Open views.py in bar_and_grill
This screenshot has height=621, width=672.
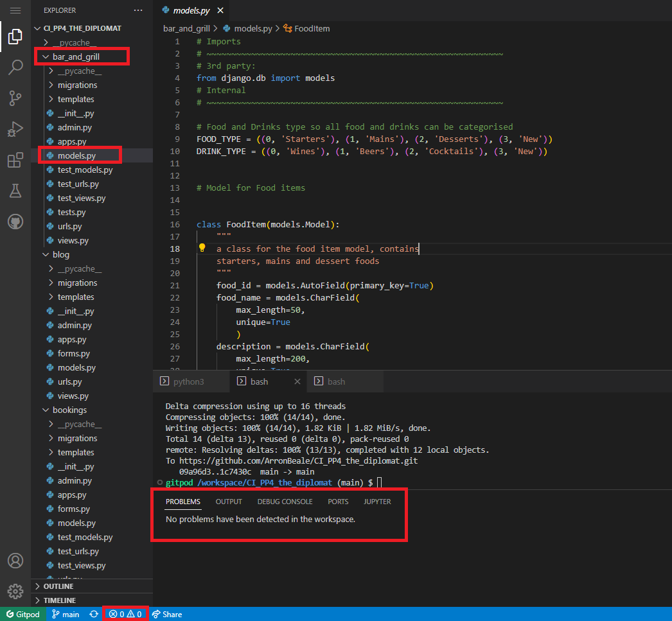click(73, 240)
